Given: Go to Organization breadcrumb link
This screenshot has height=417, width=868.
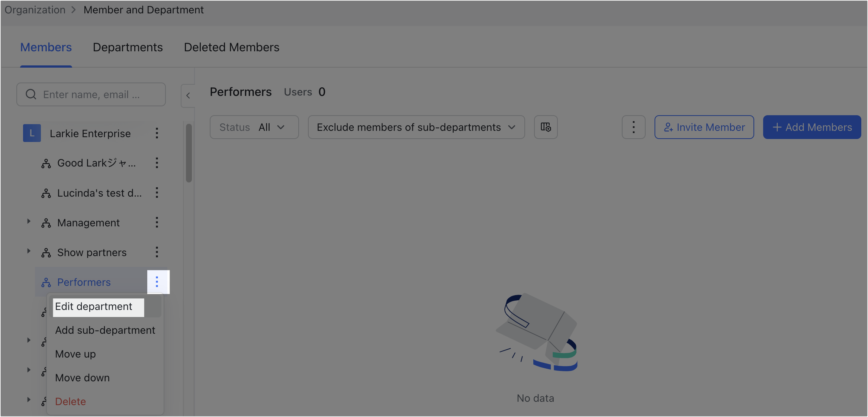Looking at the screenshot, I should (x=35, y=10).
